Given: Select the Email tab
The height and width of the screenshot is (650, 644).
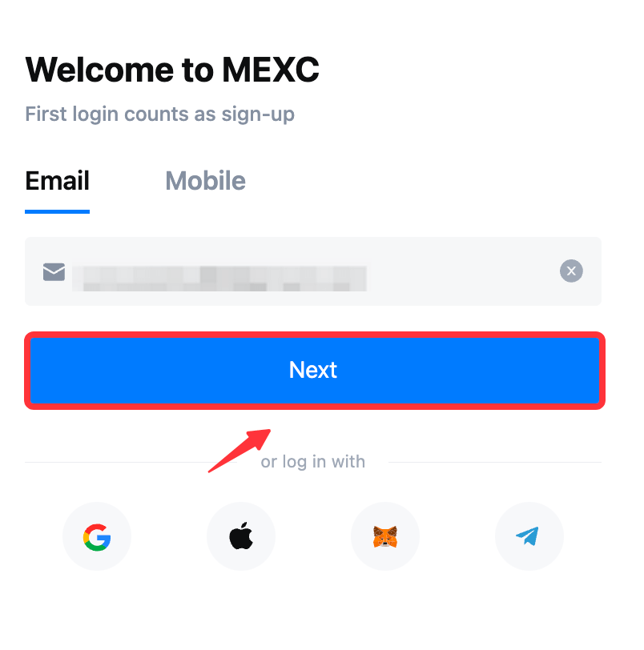Looking at the screenshot, I should click(x=57, y=181).
